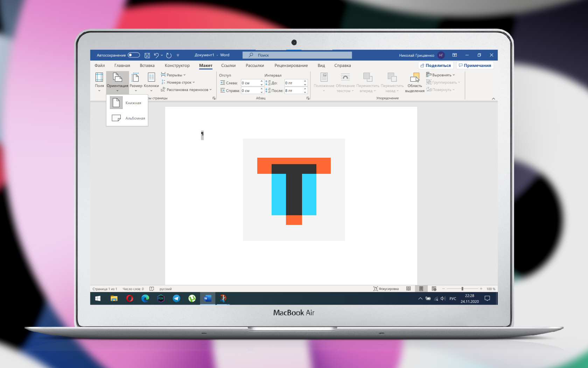The width and height of the screenshot is (588, 368).
Task: Click the До spacing input field
Action: coord(294,83)
